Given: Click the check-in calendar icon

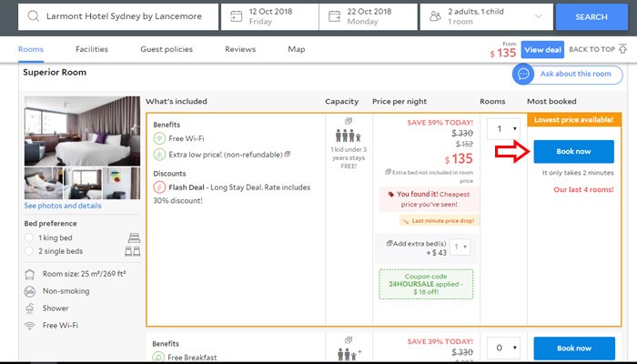Looking at the screenshot, I should [238, 16].
